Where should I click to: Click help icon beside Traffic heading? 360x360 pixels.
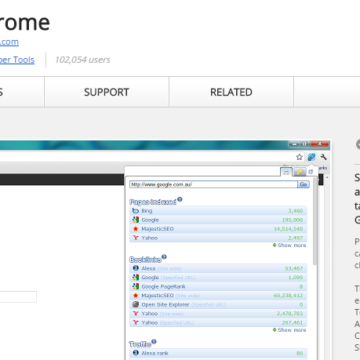[x=154, y=342]
